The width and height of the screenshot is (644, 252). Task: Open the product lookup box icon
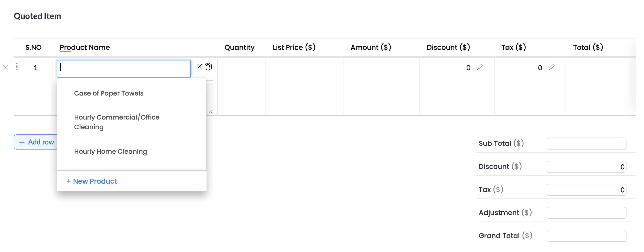click(208, 67)
